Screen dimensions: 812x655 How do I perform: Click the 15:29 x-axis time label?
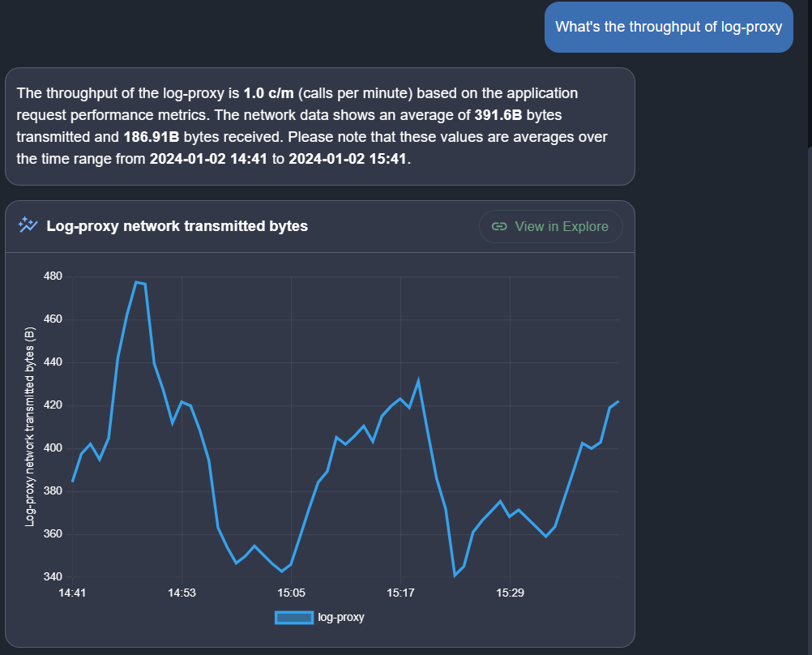click(510, 593)
